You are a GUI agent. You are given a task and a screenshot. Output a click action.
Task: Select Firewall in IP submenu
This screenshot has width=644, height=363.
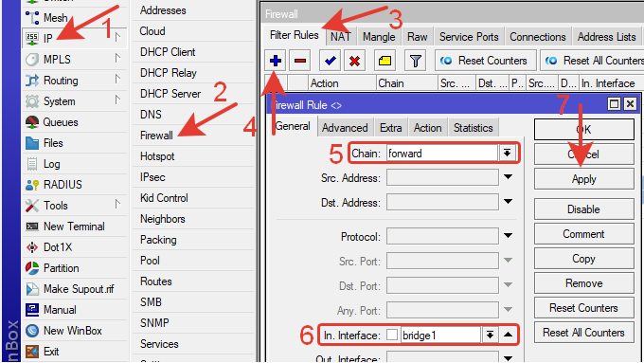(156, 136)
